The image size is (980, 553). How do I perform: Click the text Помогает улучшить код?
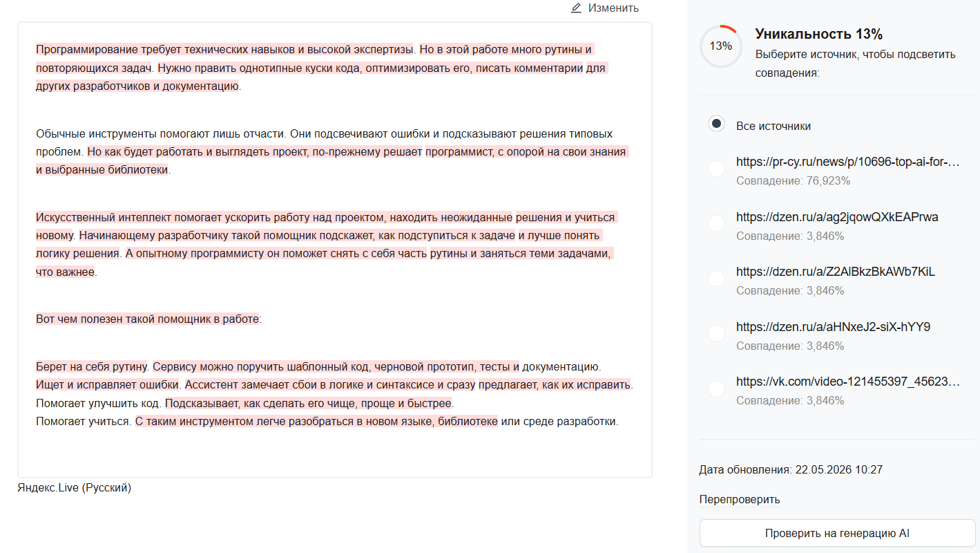[99, 403]
